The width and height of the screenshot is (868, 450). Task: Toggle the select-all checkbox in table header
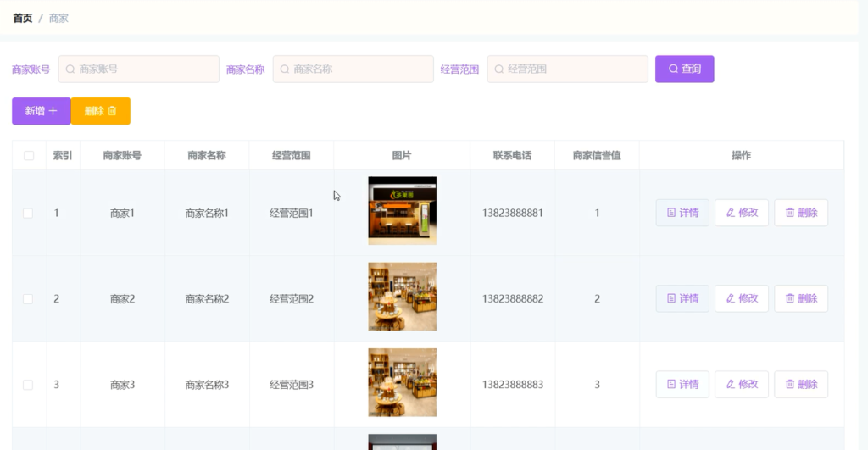pos(29,156)
